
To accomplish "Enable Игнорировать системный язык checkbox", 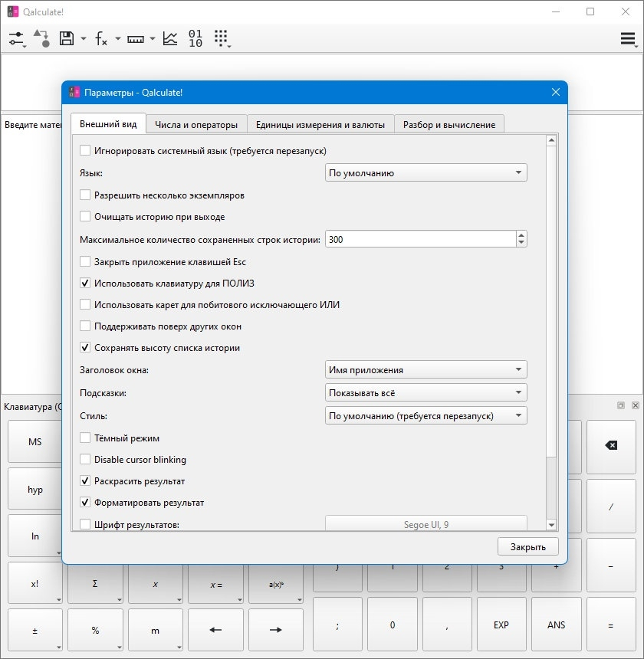I will [85, 150].
